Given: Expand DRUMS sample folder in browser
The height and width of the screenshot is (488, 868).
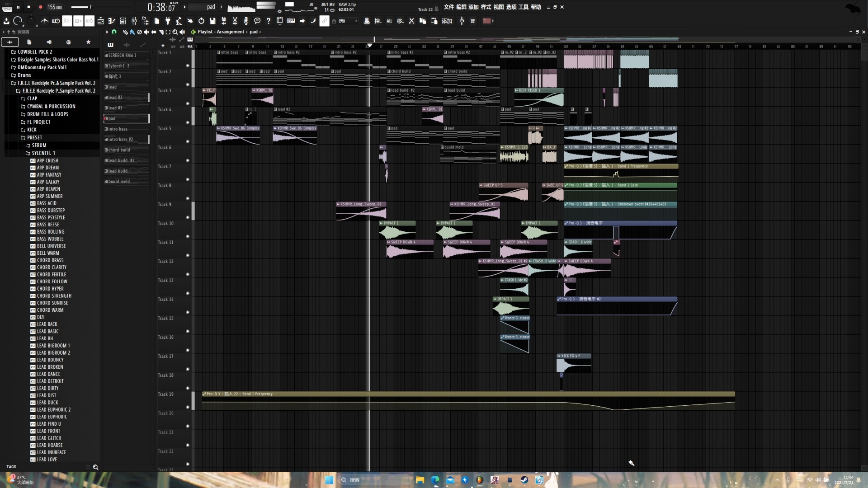Looking at the screenshot, I should pos(24,75).
